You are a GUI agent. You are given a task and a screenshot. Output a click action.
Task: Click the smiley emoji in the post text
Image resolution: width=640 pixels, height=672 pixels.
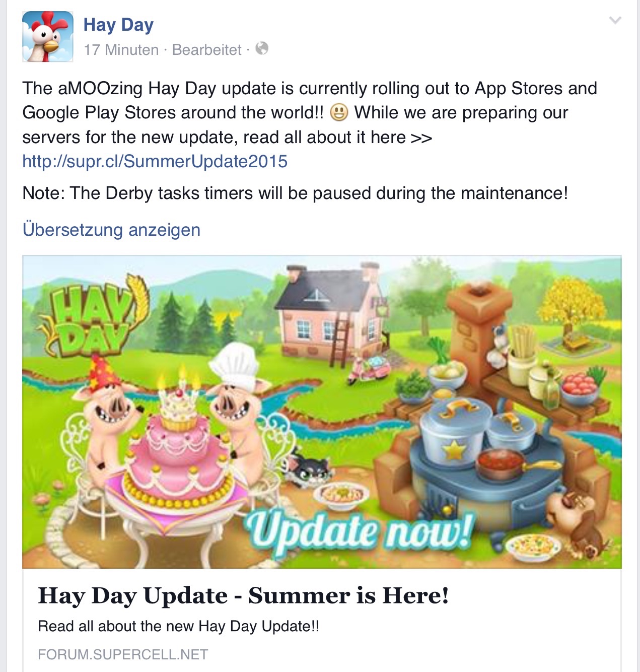(339, 112)
